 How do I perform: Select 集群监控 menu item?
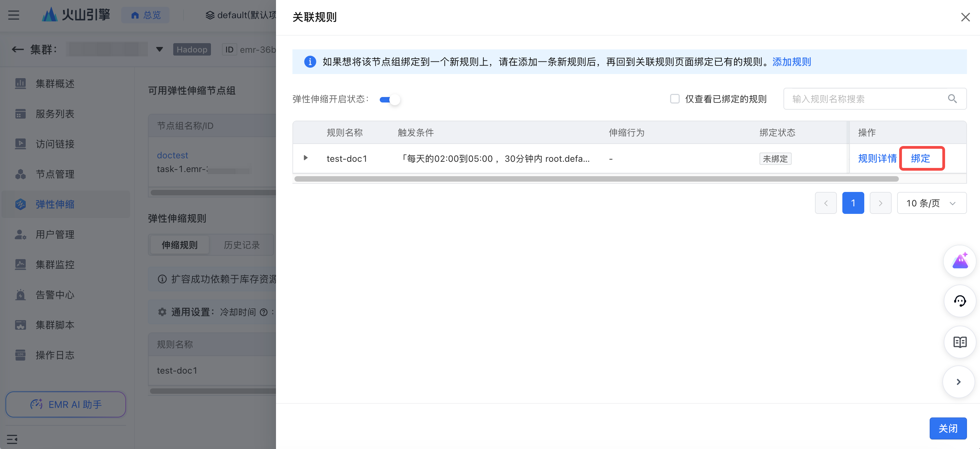click(66, 264)
